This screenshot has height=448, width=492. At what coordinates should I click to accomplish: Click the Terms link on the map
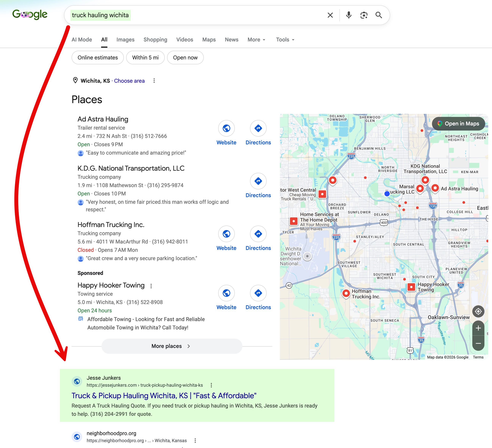(x=478, y=357)
